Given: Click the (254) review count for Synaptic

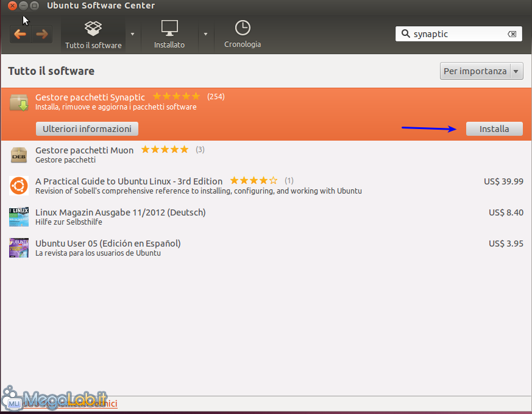Looking at the screenshot, I should [x=216, y=97].
